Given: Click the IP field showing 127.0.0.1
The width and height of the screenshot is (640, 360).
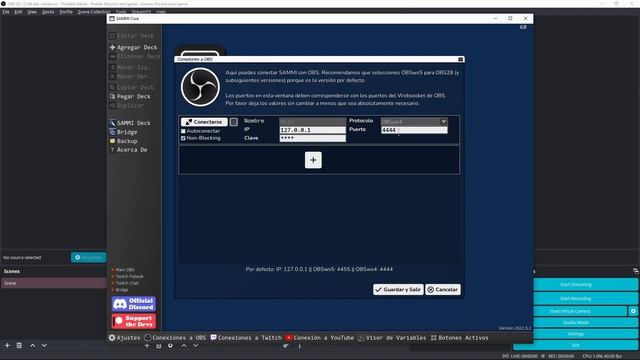Looking at the screenshot, I should pyautogui.click(x=312, y=130).
